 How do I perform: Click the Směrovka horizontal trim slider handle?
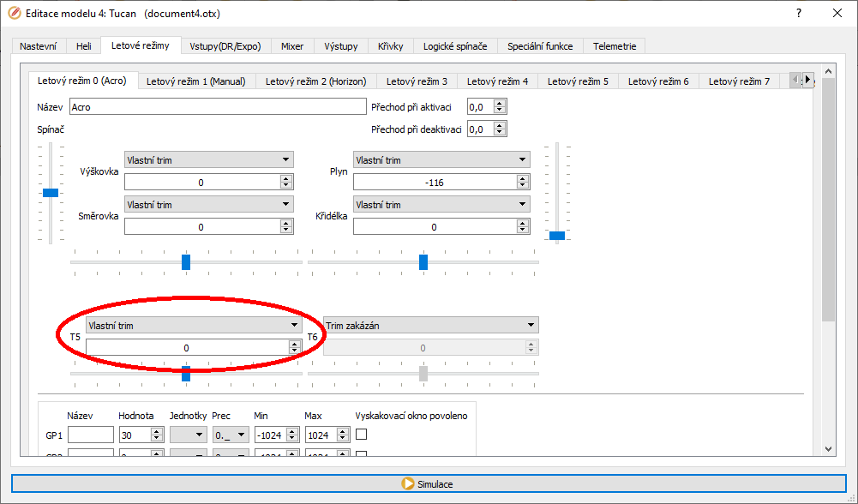pos(186,262)
